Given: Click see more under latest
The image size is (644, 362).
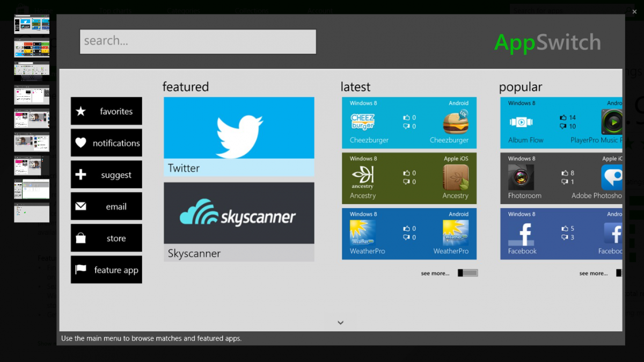Looking at the screenshot, I should click(435, 273).
